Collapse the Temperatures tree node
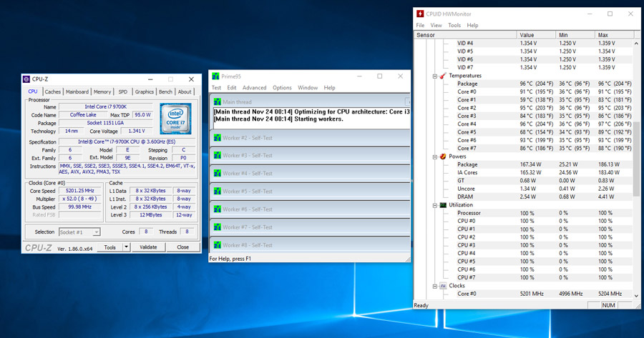The image size is (644, 338). pos(434,76)
